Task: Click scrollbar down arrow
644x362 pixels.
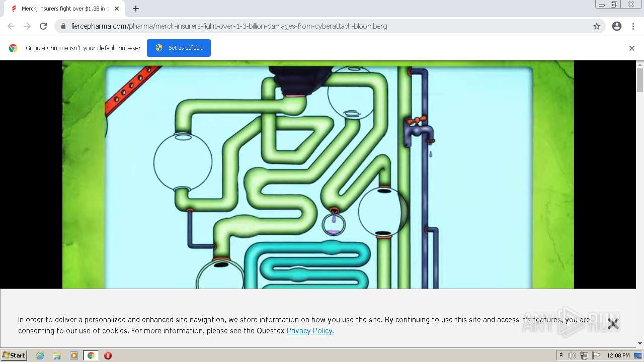Action: 640,343
